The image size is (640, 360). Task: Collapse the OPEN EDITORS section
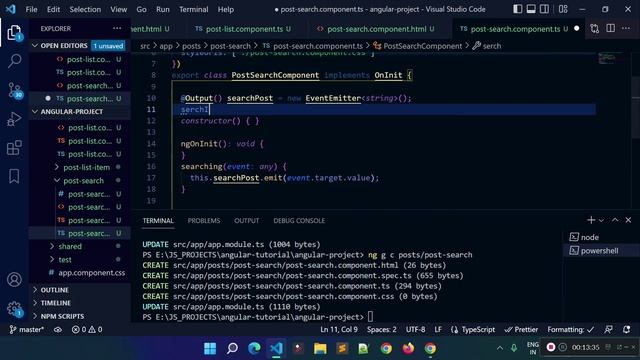(x=65, y=46)
